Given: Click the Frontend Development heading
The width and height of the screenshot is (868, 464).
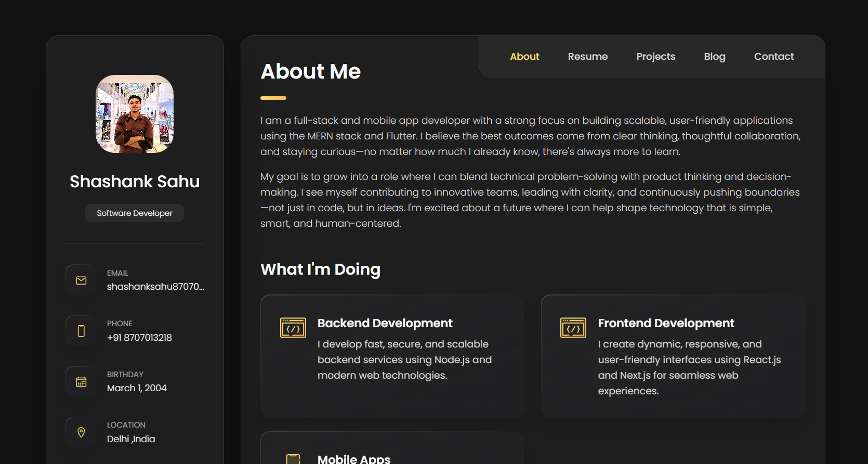Looking at the screenshot, I should (666, 323).
